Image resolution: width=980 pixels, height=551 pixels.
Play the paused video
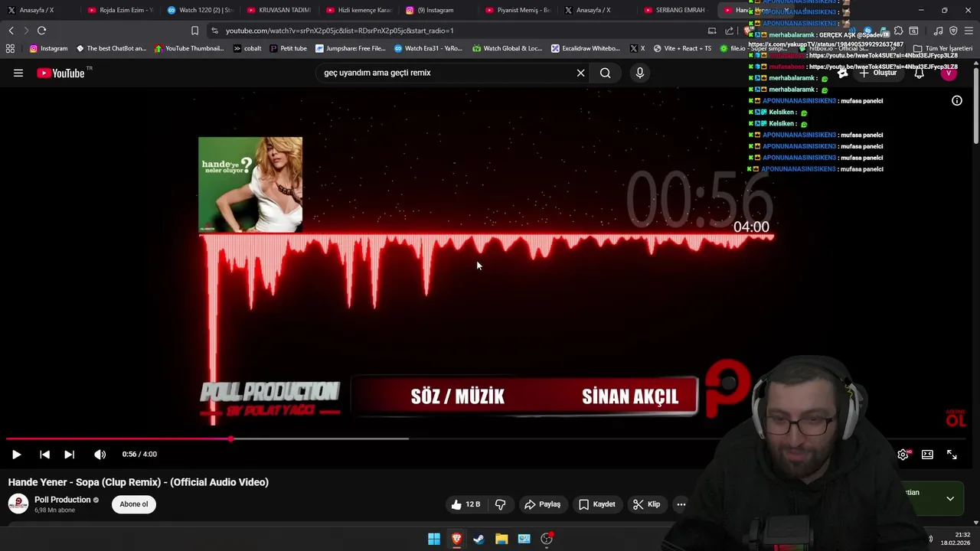pyautogui.click(x=16, y=455)
